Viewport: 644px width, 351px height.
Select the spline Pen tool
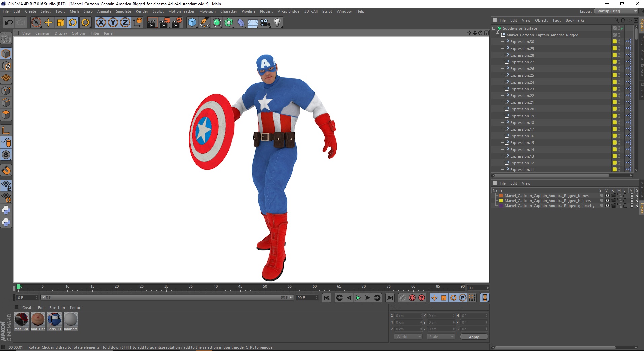pyautogui.click(x=205, y=23)
